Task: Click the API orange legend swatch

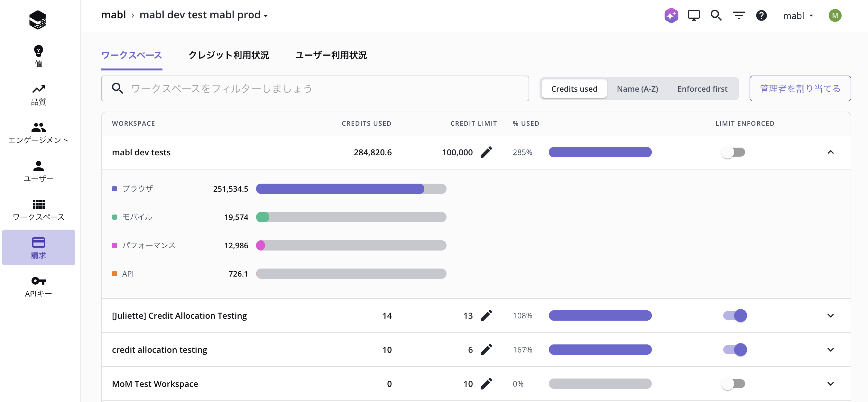Action: coord(115,274)
